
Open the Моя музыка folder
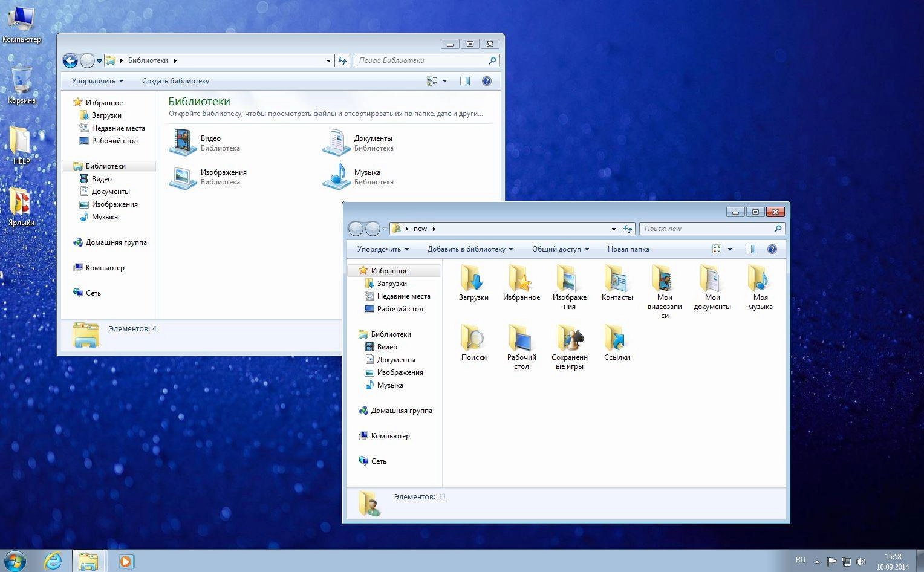click(760, 287)
